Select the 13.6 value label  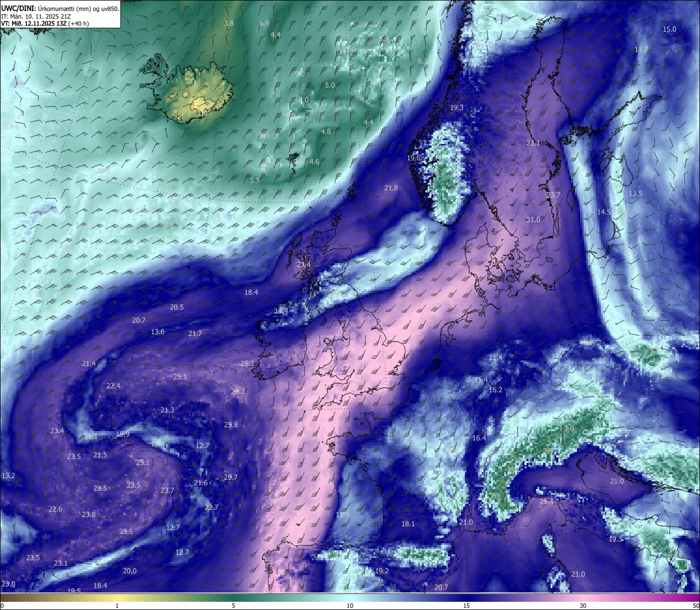pos(157,332)
